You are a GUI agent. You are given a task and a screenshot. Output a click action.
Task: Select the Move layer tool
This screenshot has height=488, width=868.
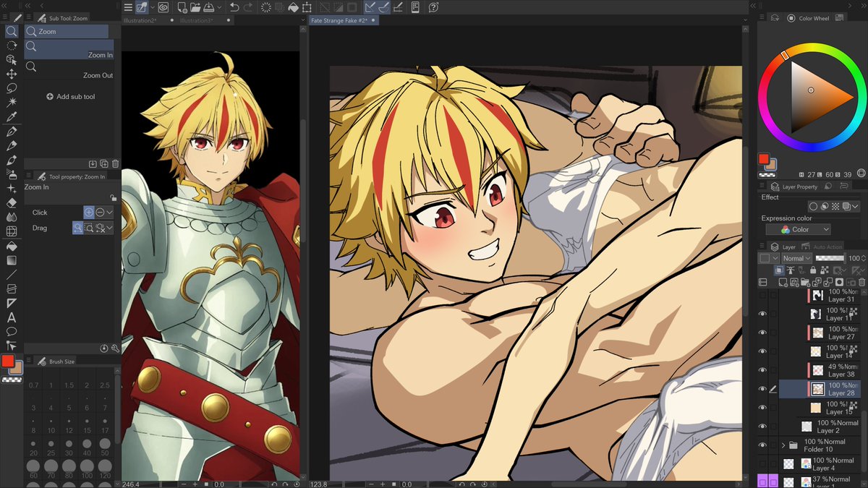pos(12,74)
